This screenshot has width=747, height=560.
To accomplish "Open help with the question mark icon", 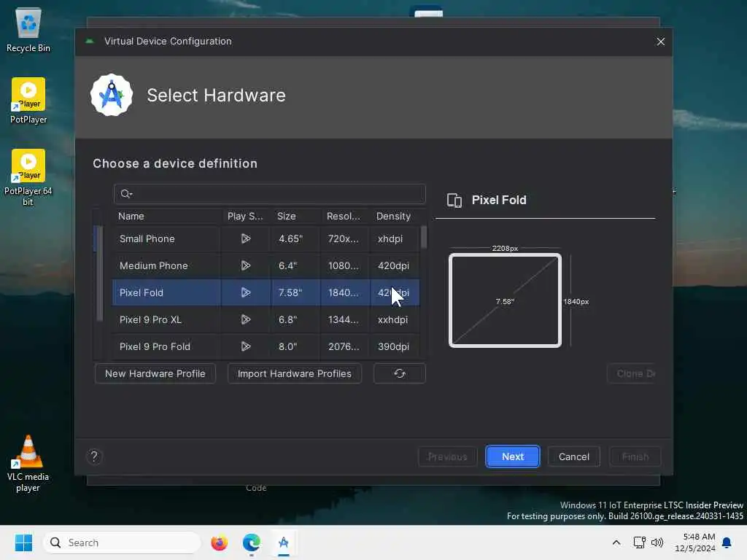I will tap(94, 456).
